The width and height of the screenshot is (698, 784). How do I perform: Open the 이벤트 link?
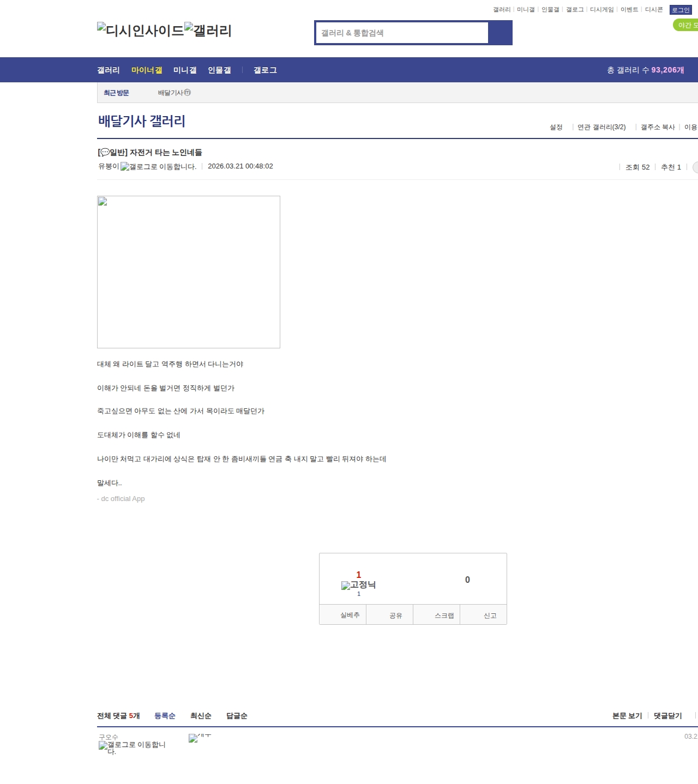click(629, 10)
